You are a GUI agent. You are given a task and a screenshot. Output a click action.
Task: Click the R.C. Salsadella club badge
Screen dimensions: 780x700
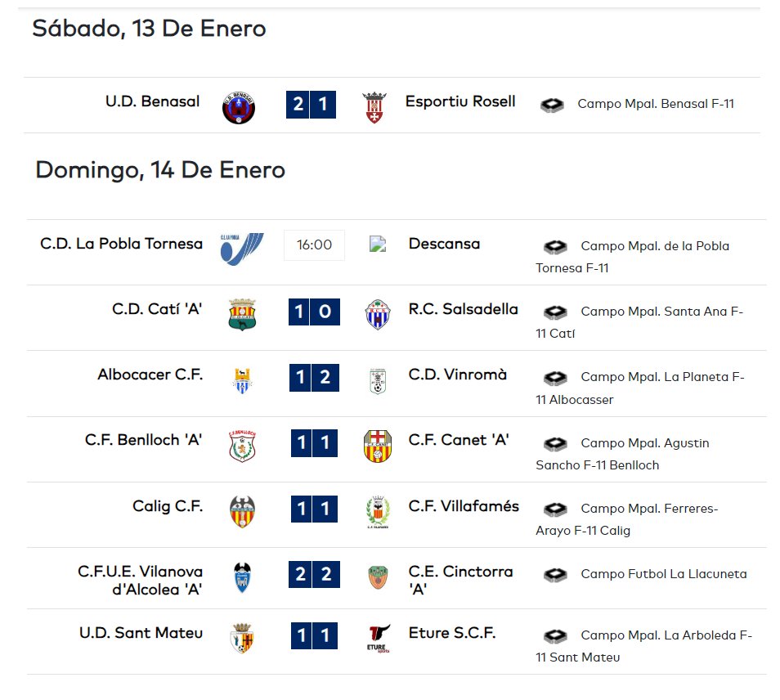(x=378, y=315)
